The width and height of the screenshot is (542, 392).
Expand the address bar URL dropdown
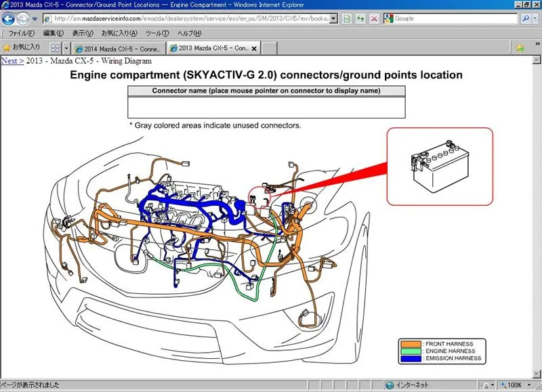pos(333,19)
